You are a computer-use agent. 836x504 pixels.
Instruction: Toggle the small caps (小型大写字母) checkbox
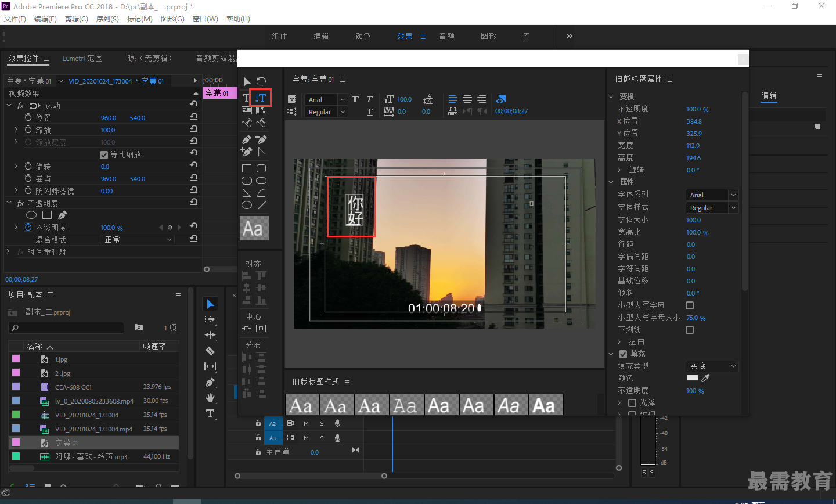pos(690,305)
